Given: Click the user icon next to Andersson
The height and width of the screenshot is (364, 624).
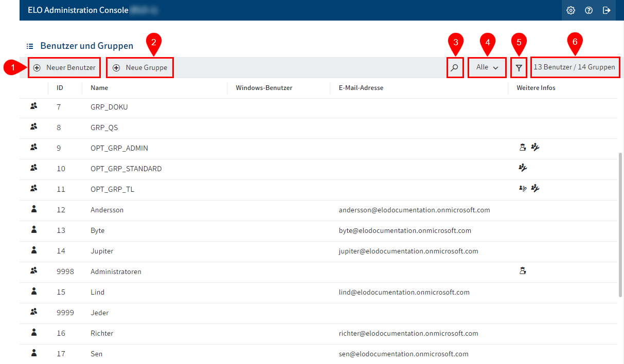Looking at the screenshot, I should (x=34, y=209).
